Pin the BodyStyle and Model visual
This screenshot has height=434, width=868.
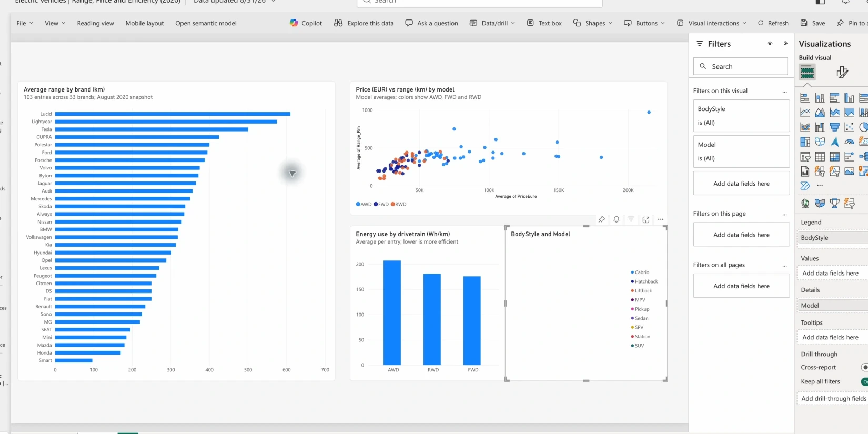pyautogui.click(x=601, y=219)
